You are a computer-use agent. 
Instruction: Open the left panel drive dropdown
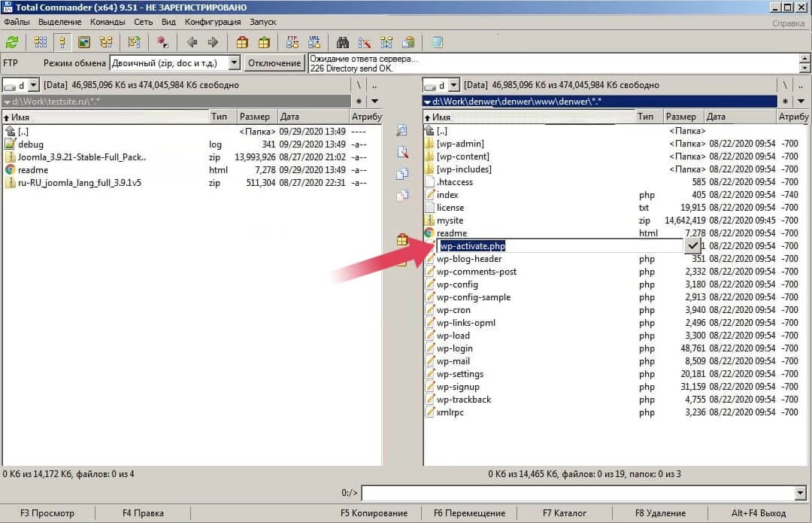[x=33, y=85]
